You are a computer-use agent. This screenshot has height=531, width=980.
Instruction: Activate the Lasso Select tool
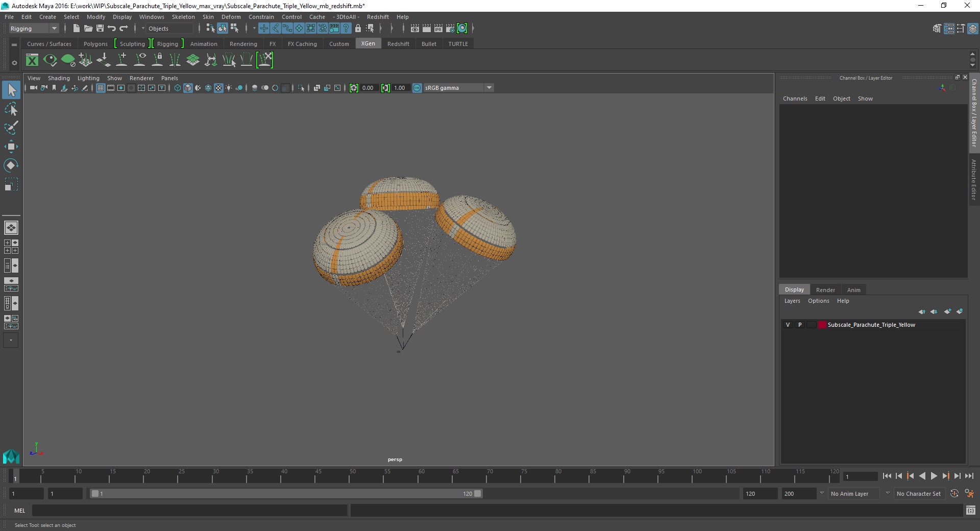tap(11, 109)
